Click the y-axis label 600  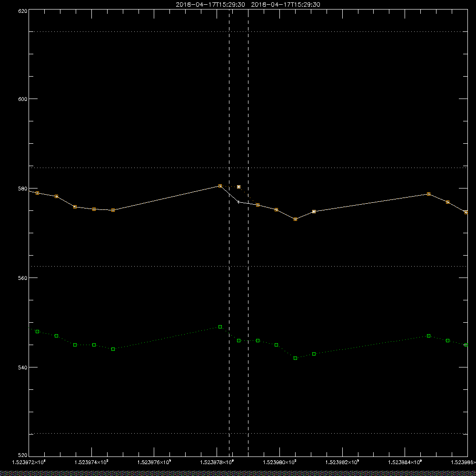pyautogui.click(x=23, y=99)
